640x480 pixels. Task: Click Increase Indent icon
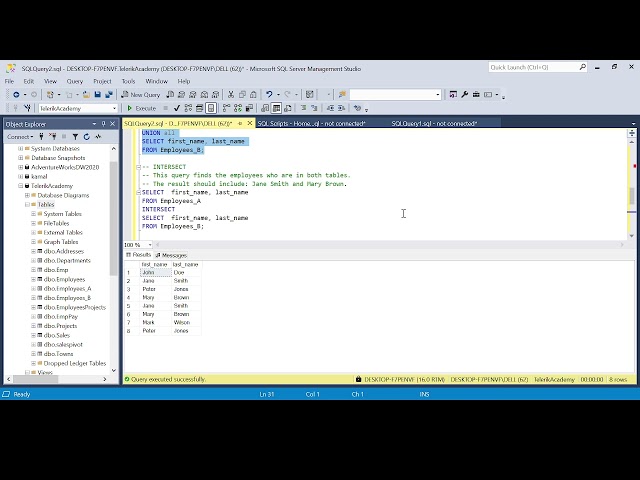click(x=341, y=108)
